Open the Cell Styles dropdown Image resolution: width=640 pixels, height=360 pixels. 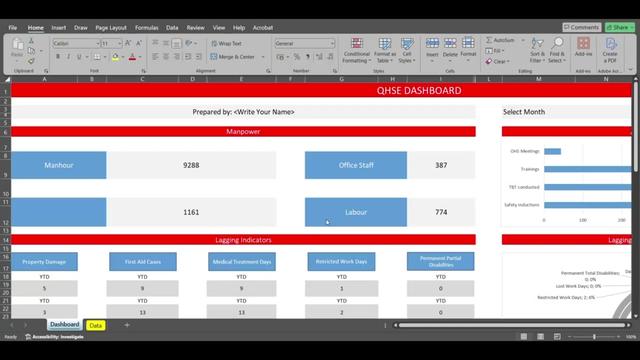407,51
